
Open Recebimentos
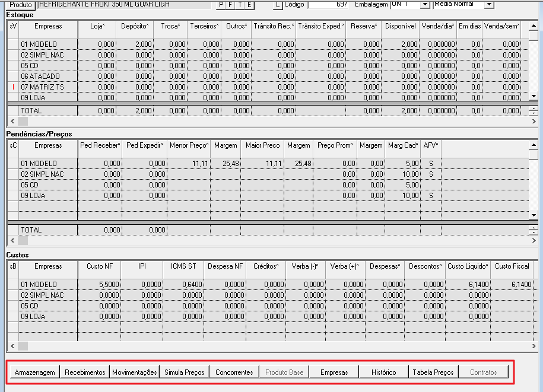click(x=85, y=372)
